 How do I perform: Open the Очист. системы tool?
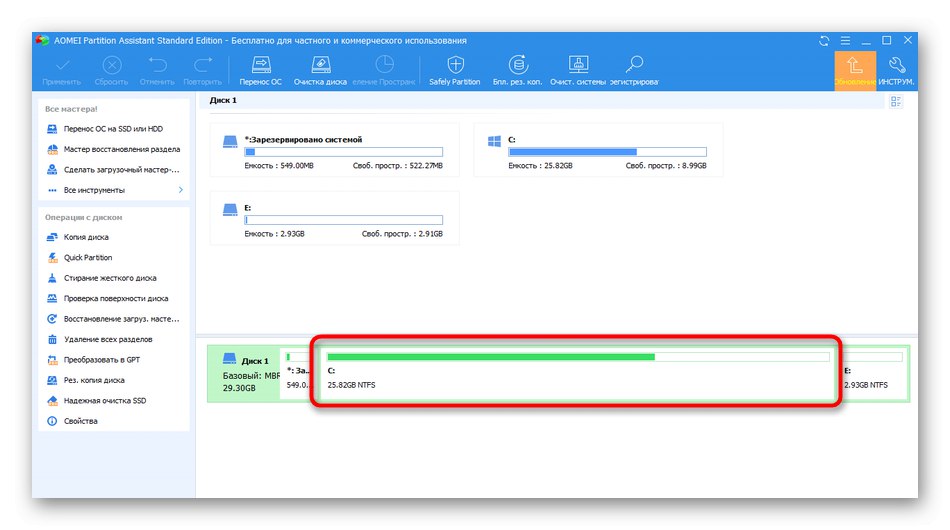click(x=578, y=70)
